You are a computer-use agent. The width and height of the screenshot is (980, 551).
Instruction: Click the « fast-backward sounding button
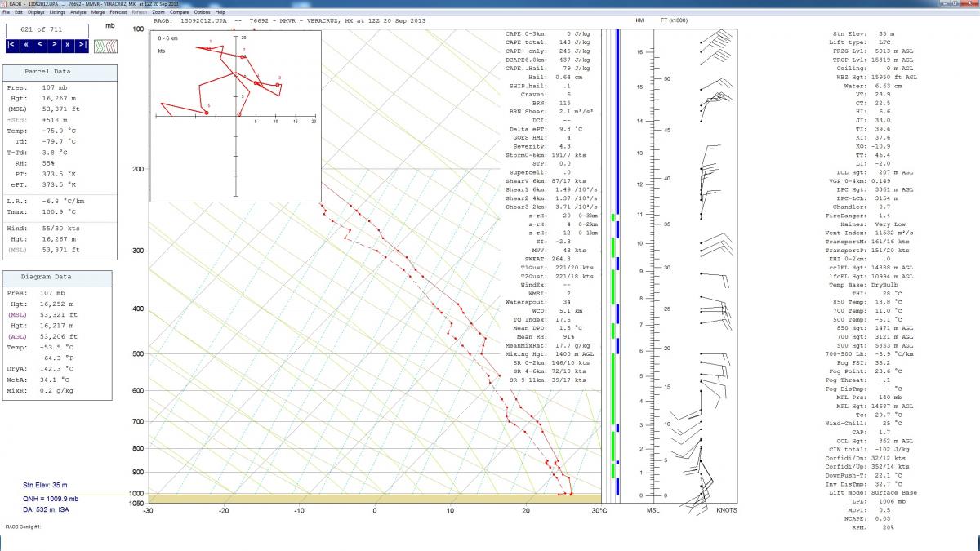click(x=27, y=45)
